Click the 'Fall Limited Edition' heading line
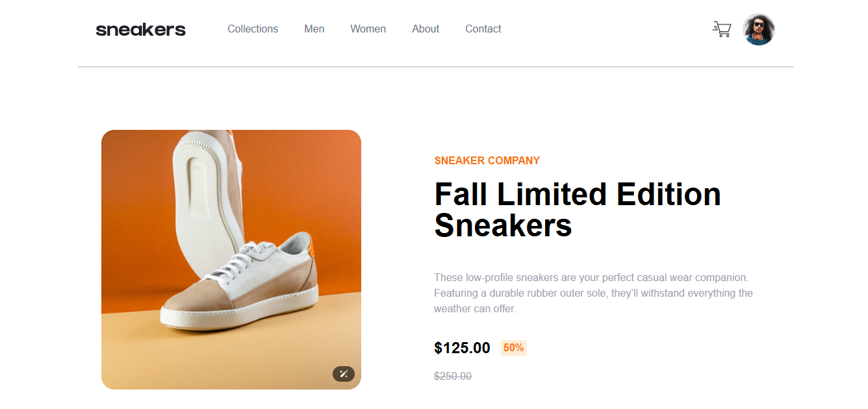The width and height of the screenshot is (868, 409). point(577,194)
